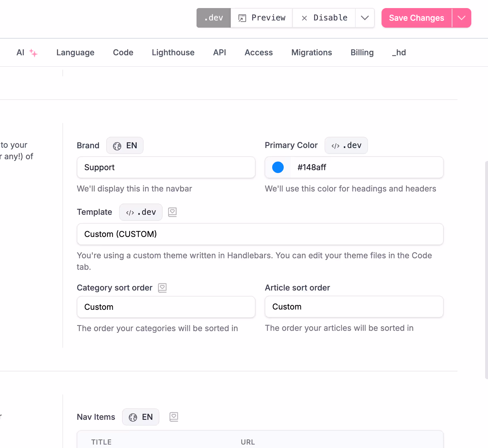Open the Article sort order dropdown

[x=354, y=307]
